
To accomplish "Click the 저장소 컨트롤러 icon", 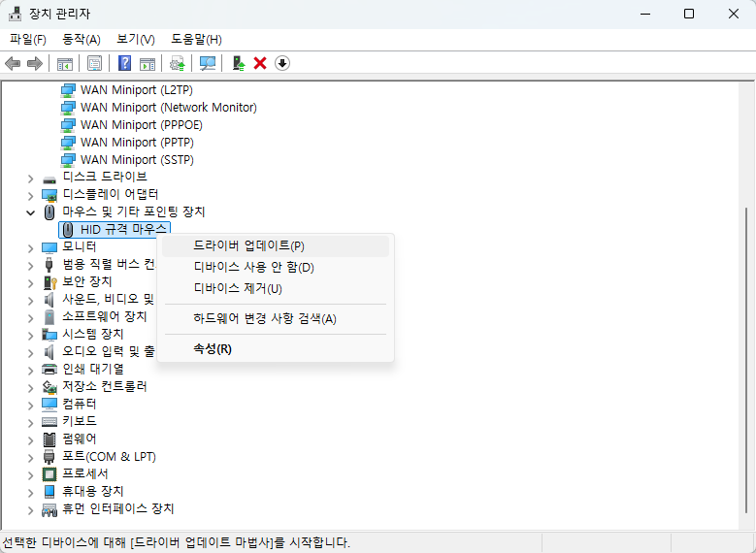I will [49, 387].
